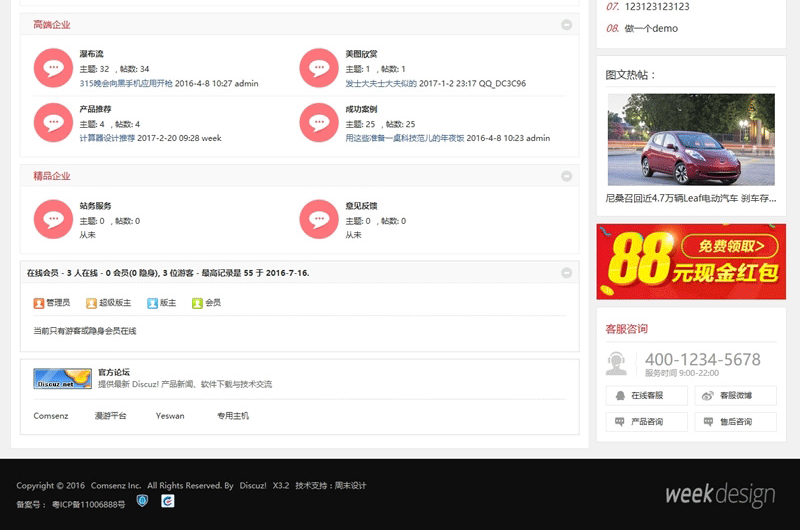The width and height of the screenshot is (800, 530).
Task: Open the 315晚会向黑手机应用开枪 latest post
Action: click(126, 83)
